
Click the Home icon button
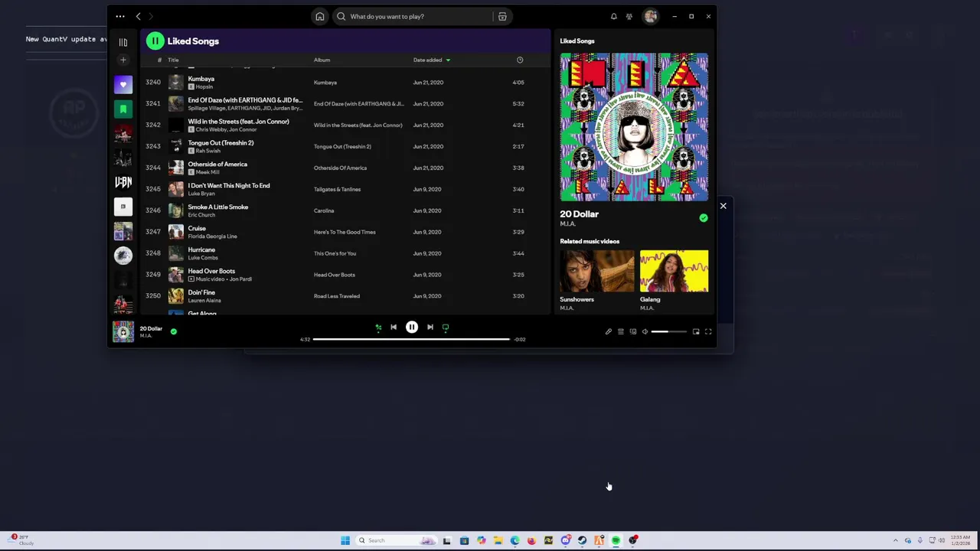click(320, 16)
